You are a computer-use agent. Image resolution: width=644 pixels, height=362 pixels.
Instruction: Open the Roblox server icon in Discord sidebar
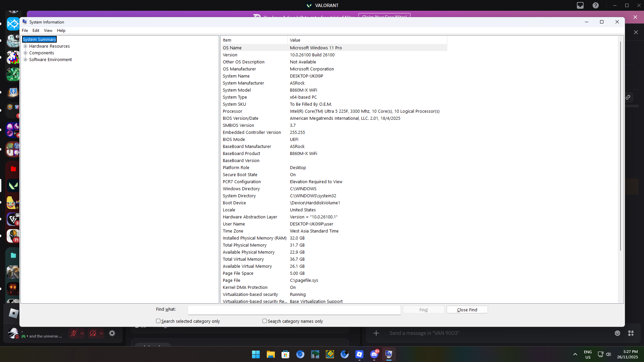point(13,313)
